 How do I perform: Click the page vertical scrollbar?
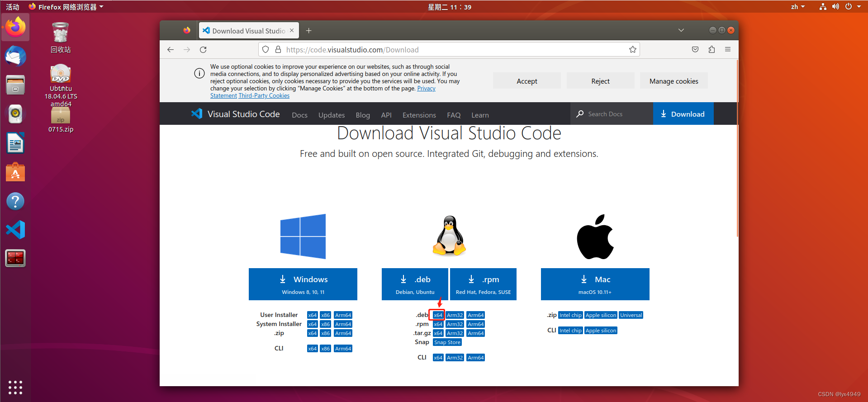(x=737, y=149)
